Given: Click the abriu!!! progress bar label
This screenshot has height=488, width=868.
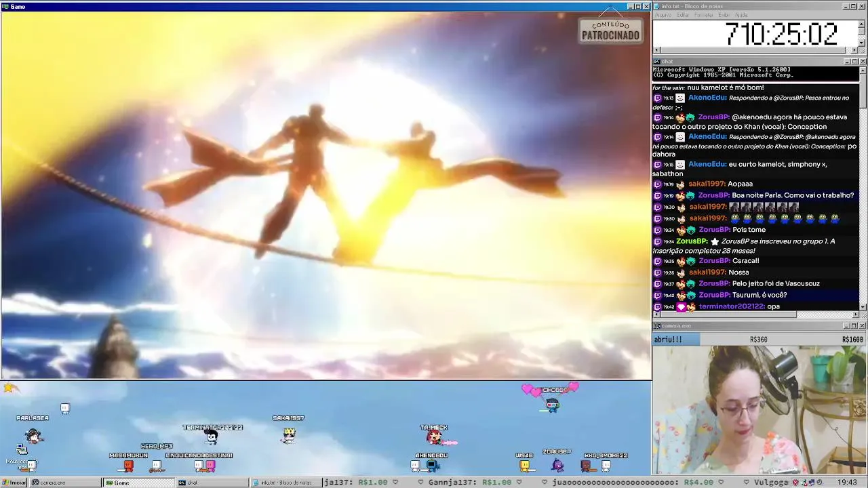Looking at the screenshot, I should click(x=668, y=340).
